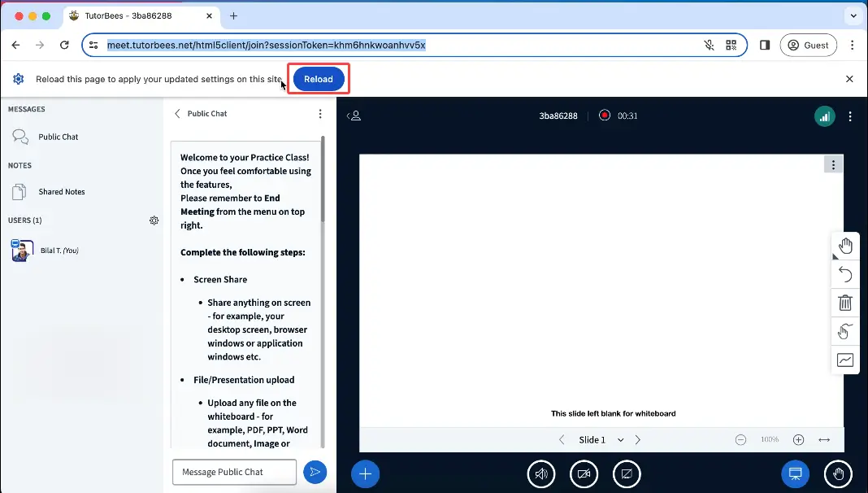Click the Message Public Chat input field
This screenshot has width=868, height=493.
[234, 472]
